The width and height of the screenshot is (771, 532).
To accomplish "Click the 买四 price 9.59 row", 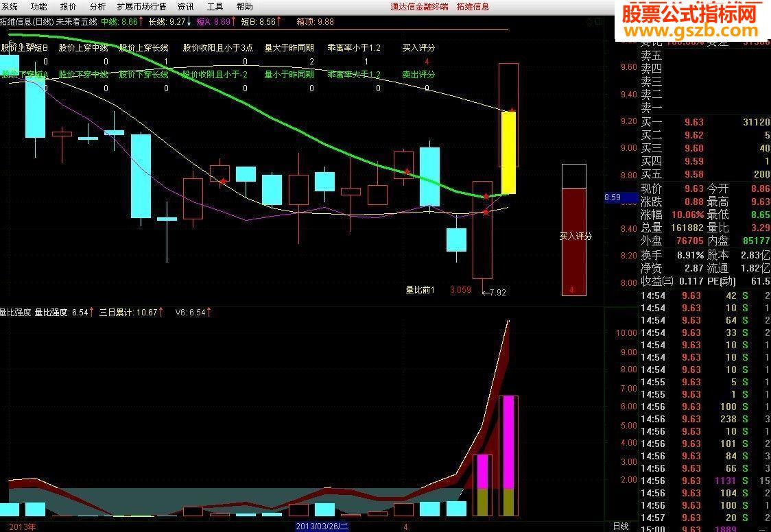I will pyautogui.click(x=706, y=162).
